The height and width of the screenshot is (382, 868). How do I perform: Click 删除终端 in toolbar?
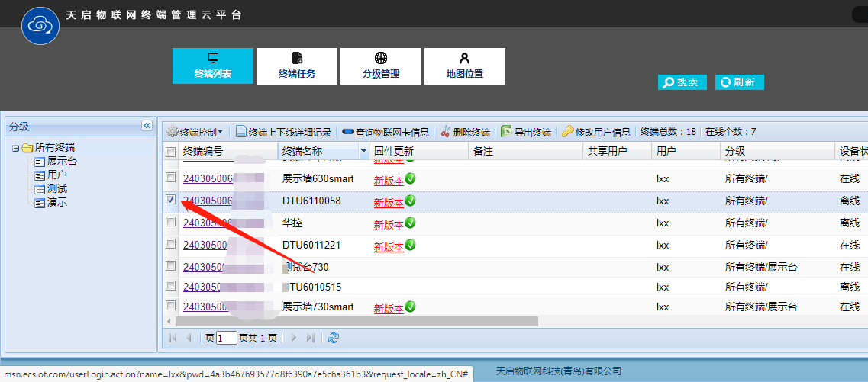click(466, 132)
